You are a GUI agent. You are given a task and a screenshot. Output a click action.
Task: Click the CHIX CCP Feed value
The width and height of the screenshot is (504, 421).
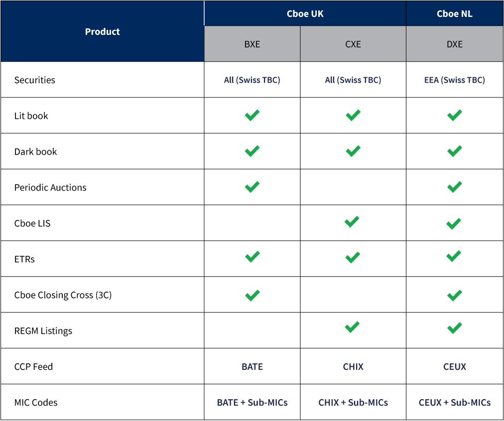point(353,367)
